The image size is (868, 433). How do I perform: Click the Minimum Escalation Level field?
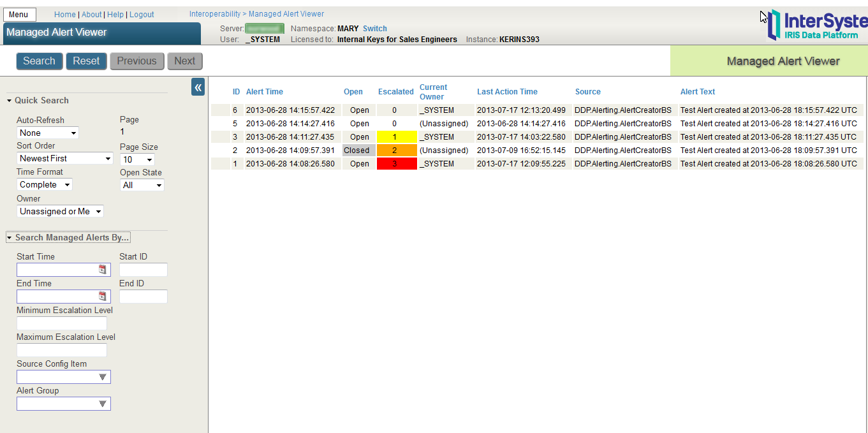[x=62, y=323]
